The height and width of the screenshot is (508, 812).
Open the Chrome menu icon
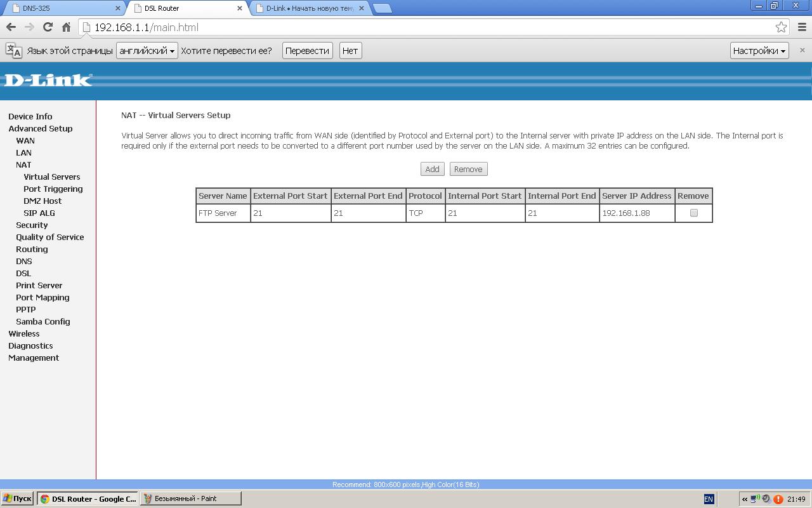[x=802, y=27]
